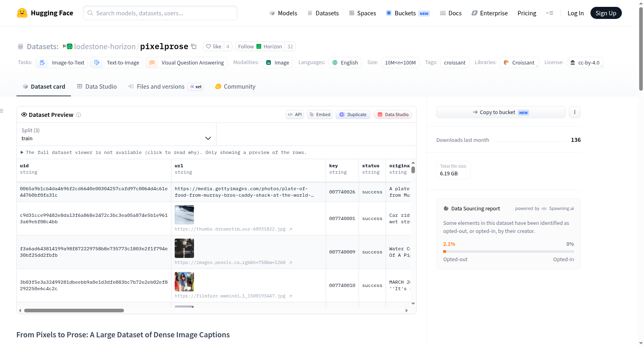
Task: Open the Docs menu item
Action: [x=451, y=13]
